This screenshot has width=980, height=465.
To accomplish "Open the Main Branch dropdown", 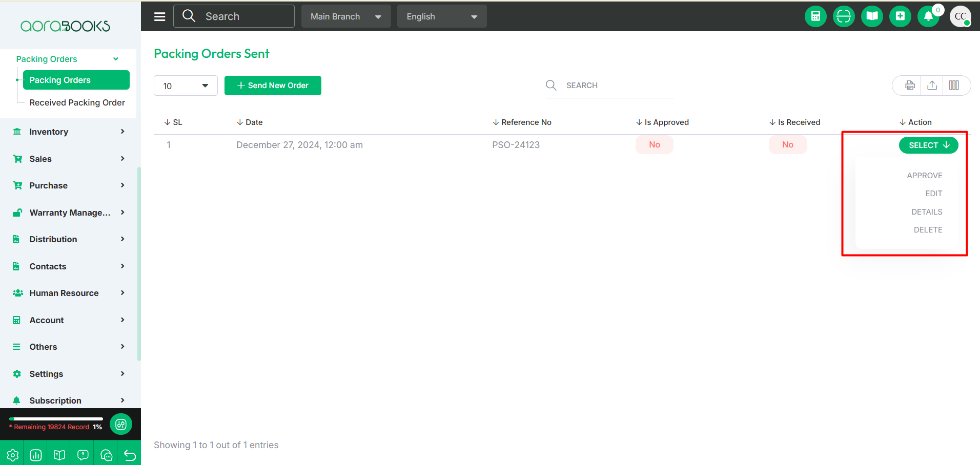I will (x=346, y=16).
